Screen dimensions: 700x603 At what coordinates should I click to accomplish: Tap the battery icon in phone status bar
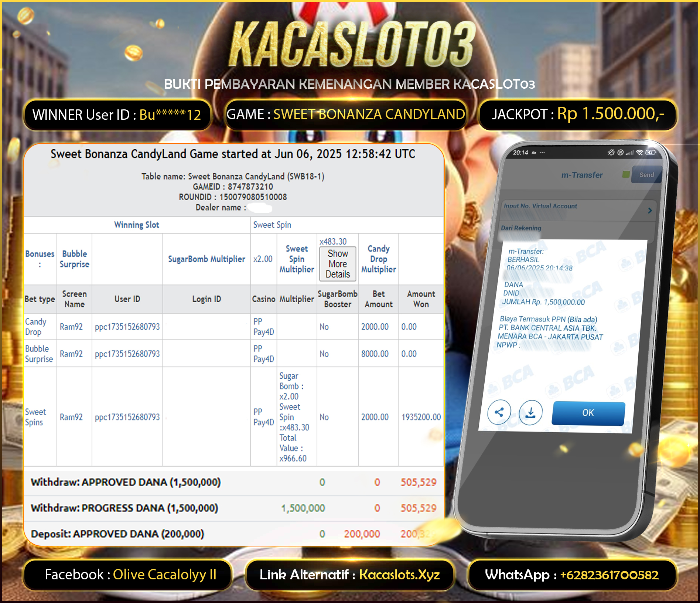click(651, 152)
